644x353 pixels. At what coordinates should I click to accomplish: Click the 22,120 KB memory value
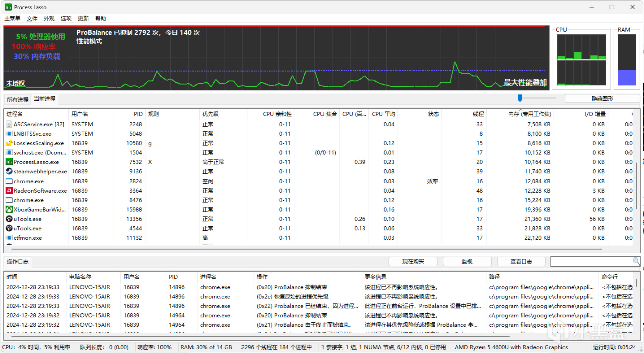[x=537, y=238]
